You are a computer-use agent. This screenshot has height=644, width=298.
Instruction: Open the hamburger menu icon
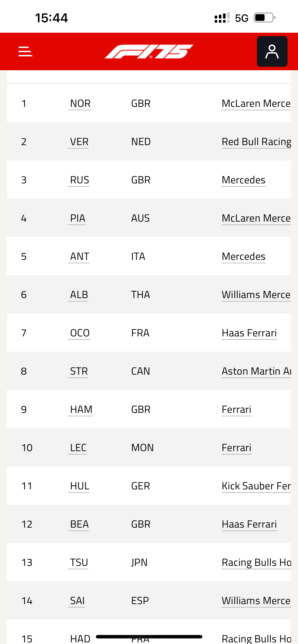(x=25, y=51)
